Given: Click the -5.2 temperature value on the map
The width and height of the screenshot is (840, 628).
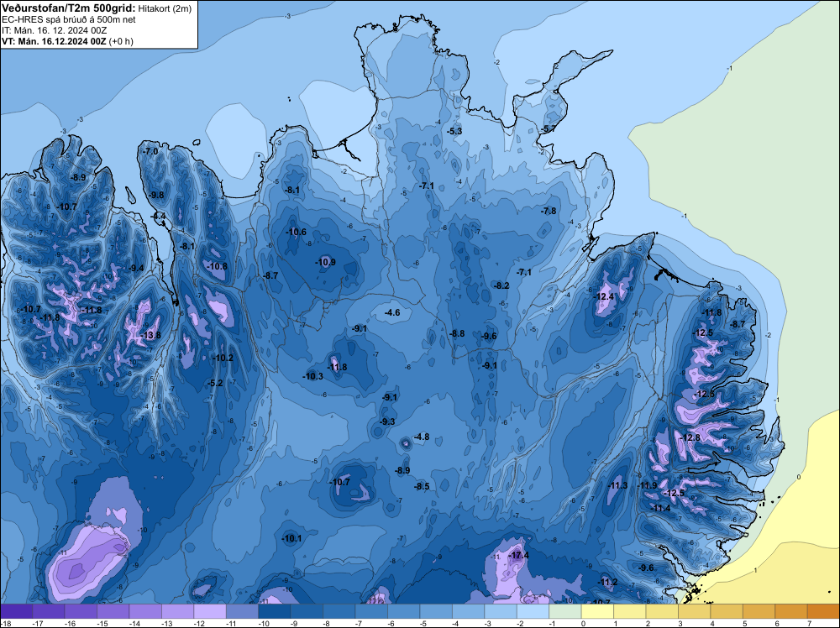Looking at the screenshot, I should click(215, 383).
